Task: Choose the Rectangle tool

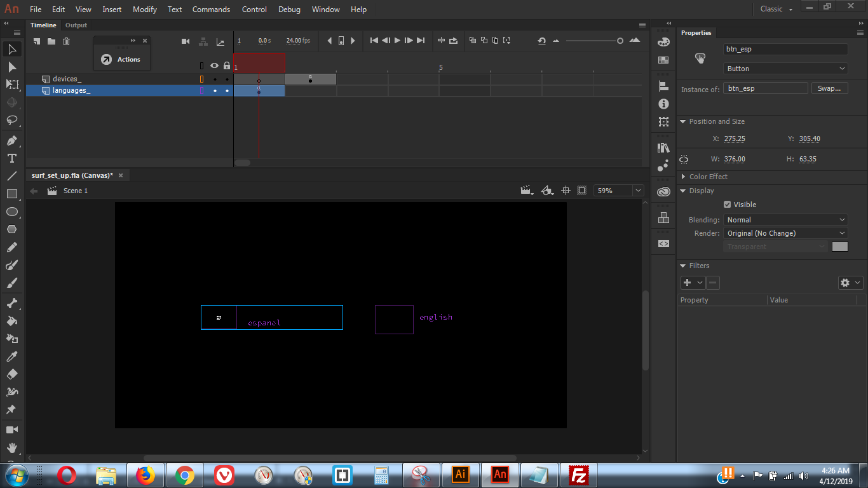Action: tap(11, 194)
